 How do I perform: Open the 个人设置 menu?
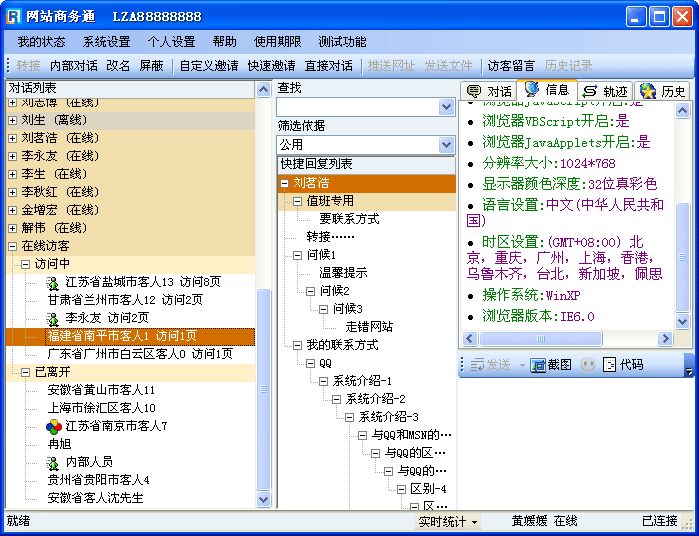tap(172, 42)
